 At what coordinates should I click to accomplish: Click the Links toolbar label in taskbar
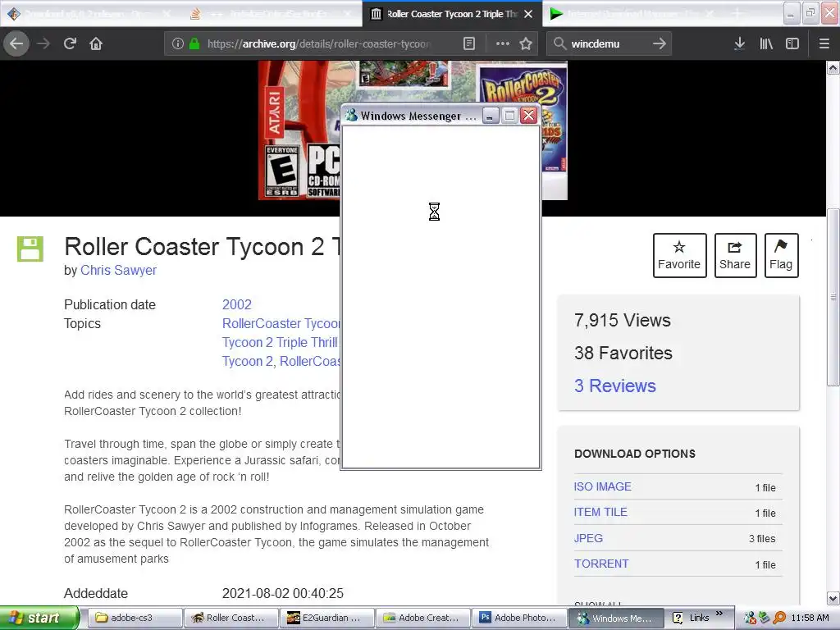point(699,618)
